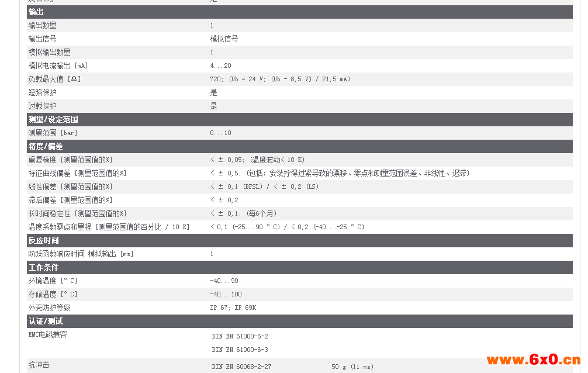Click the 输出信号 row label
Image resolution: width=588 pixels, height=373 pixels.
[43, 39]
